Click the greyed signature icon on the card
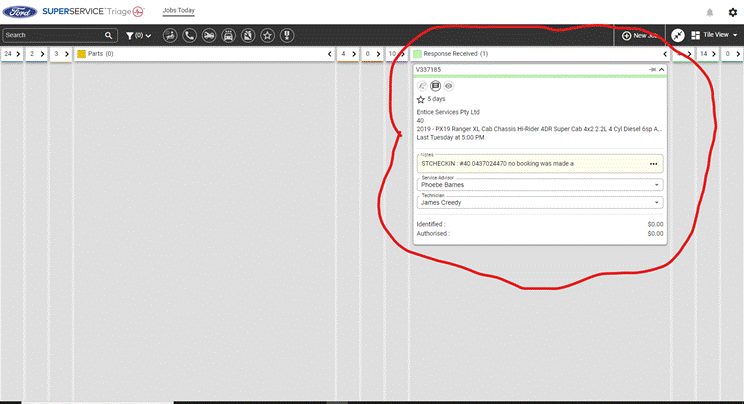This screenshot has height=404, width=744. click(x=422, y=86)
